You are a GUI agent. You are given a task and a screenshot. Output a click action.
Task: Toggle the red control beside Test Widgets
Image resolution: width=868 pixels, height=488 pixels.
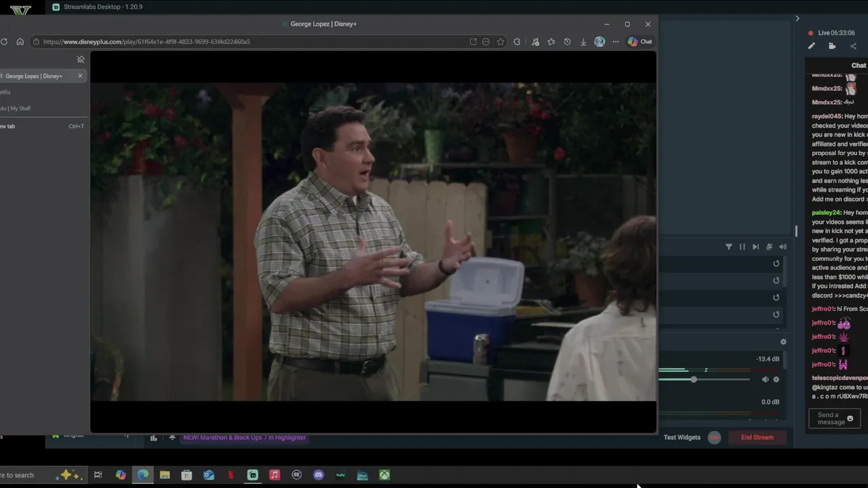714,437
